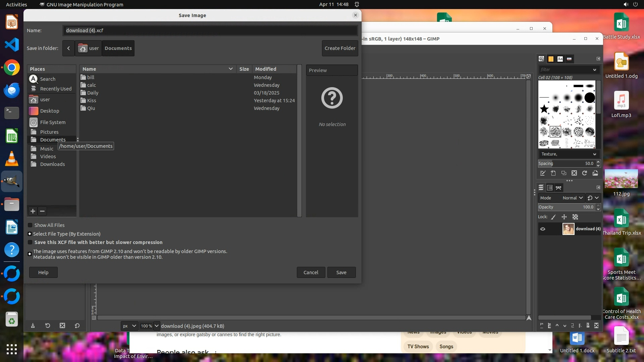Toggle visibility of download (4) layer
644x362 pixels.
543,229
